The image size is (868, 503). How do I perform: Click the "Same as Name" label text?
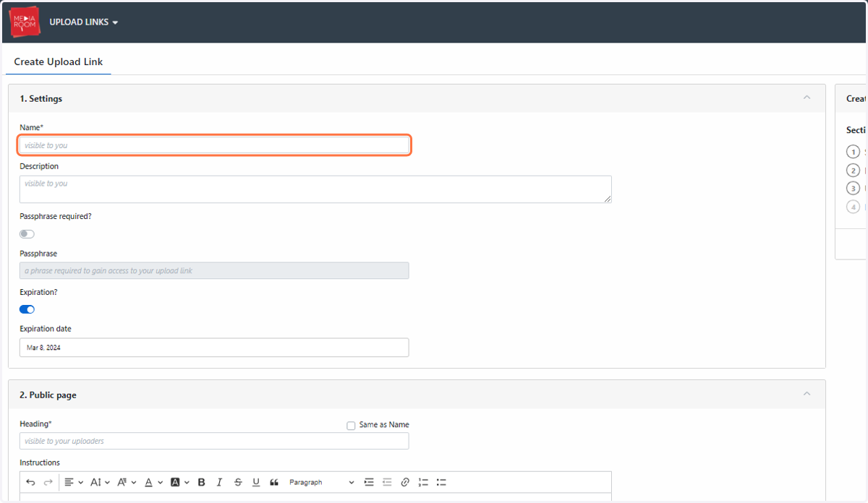pos(384,425)
